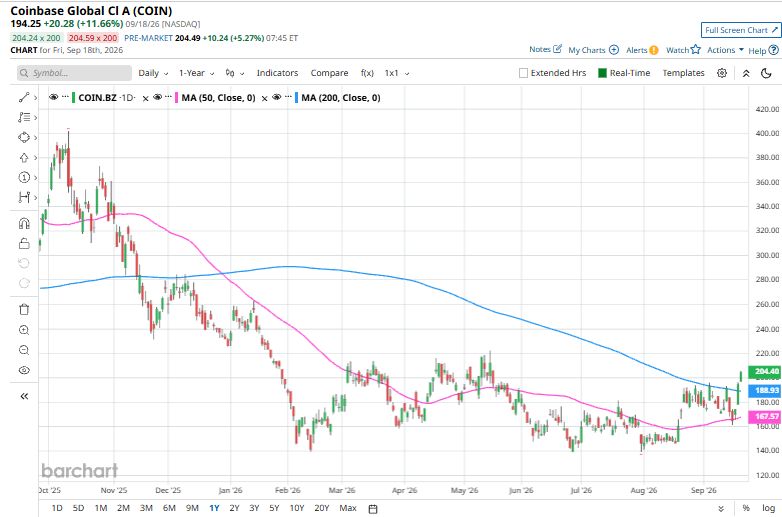782x517 pixels.
Task: Click the trash delete drawings icon
Action: tap(24, 310)
